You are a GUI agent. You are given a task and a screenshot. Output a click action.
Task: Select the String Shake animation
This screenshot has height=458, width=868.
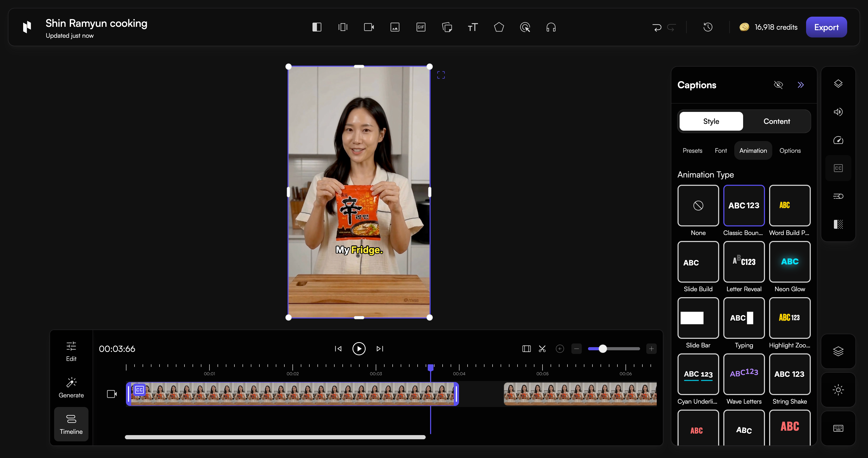pos(789,374)
